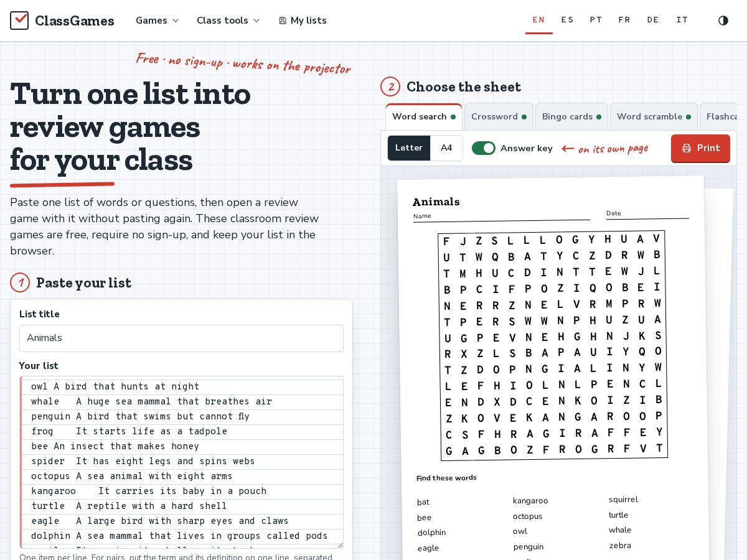Click the 'eagle A large bird' line
This screenshot has height=560, width=747.
(160, 521)
